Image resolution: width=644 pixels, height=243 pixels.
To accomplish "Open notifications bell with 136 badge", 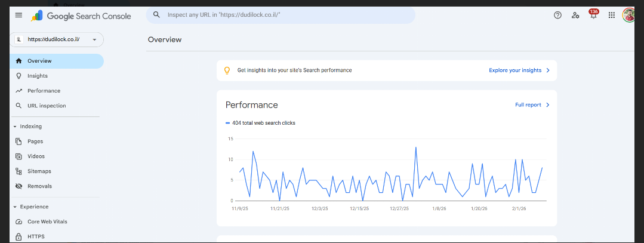I will [x=593, y=16].
